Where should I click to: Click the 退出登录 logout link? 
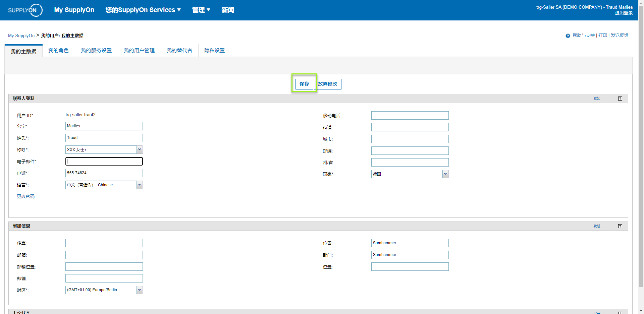[624, 13]
